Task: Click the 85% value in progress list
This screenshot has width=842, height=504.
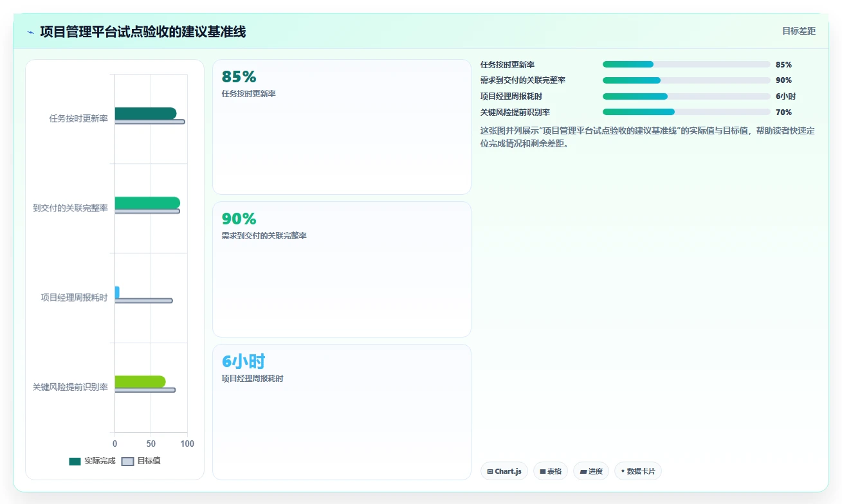Action: (783, 64)
